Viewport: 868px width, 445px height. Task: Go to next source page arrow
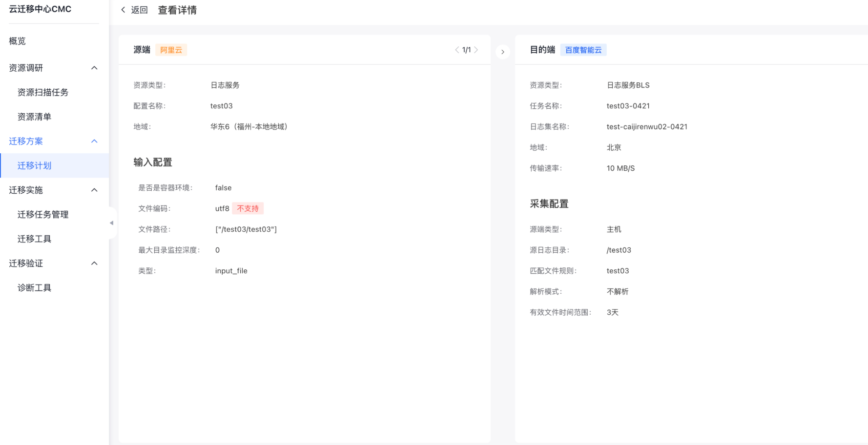(x=476, y=50)
